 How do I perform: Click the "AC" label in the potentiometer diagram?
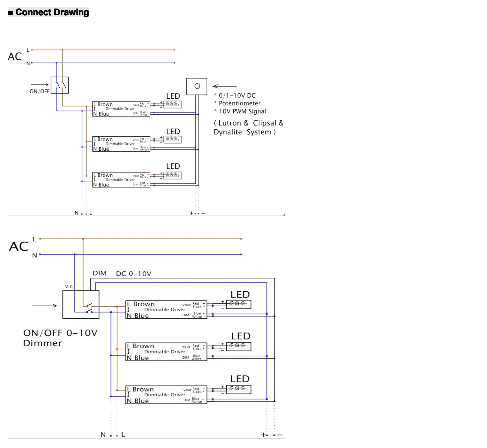click(x=15, y=57)
